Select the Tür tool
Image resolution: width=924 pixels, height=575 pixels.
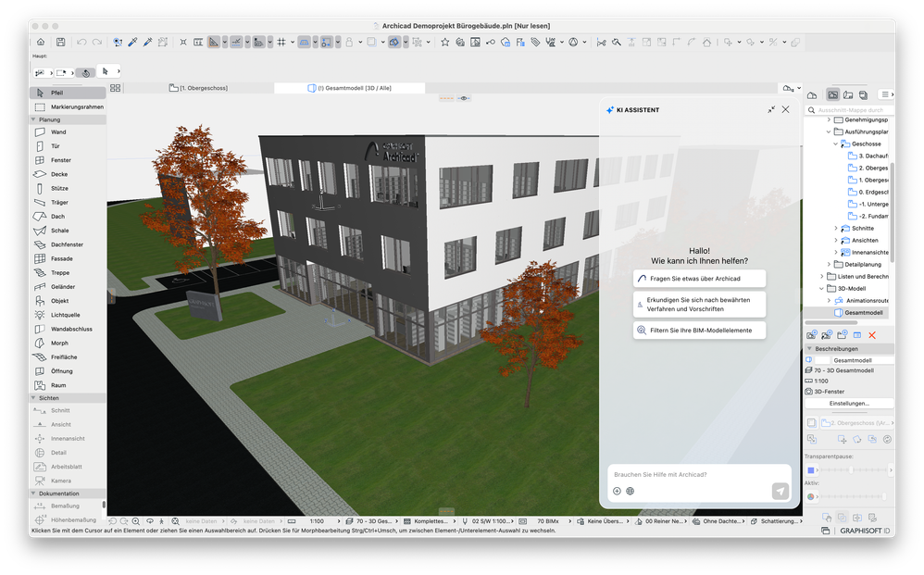coord(68,146)
